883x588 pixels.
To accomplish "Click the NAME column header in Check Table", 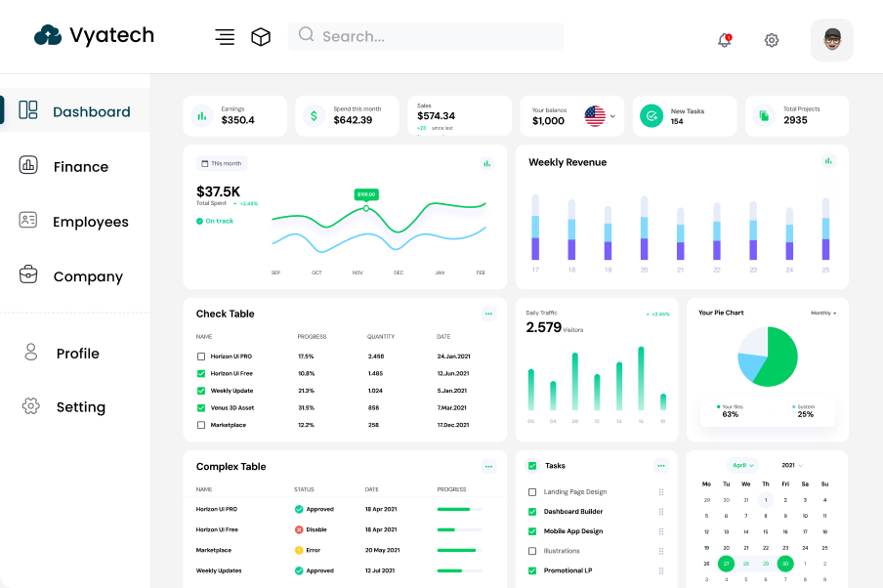I will coord(204,337).
